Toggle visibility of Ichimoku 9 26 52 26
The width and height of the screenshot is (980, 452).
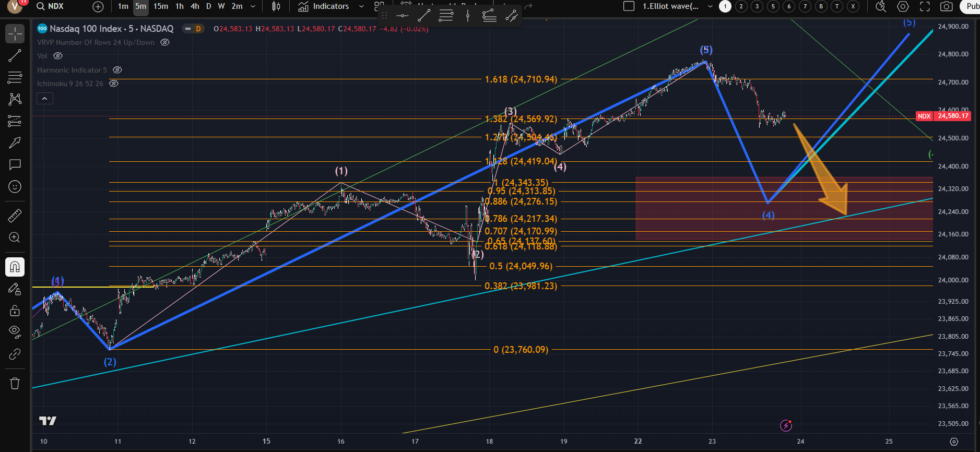point(114,84)
